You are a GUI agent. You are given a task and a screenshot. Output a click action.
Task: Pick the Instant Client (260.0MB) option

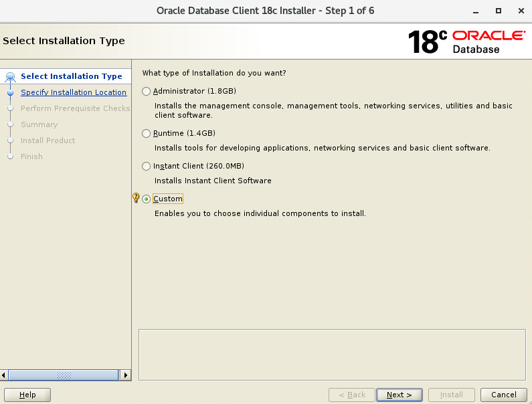(x=146, y=166)
